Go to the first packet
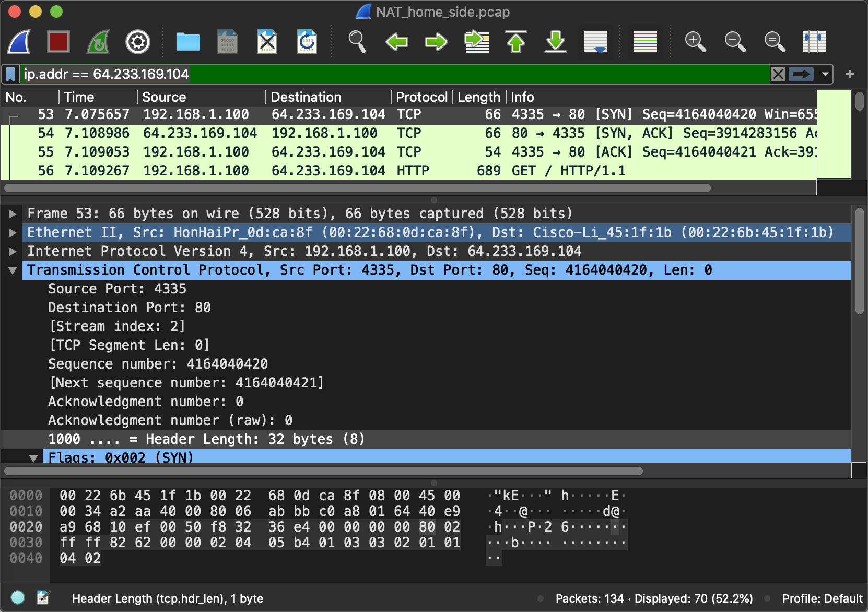This screenshot has height=612, width=868. point(516,42)
